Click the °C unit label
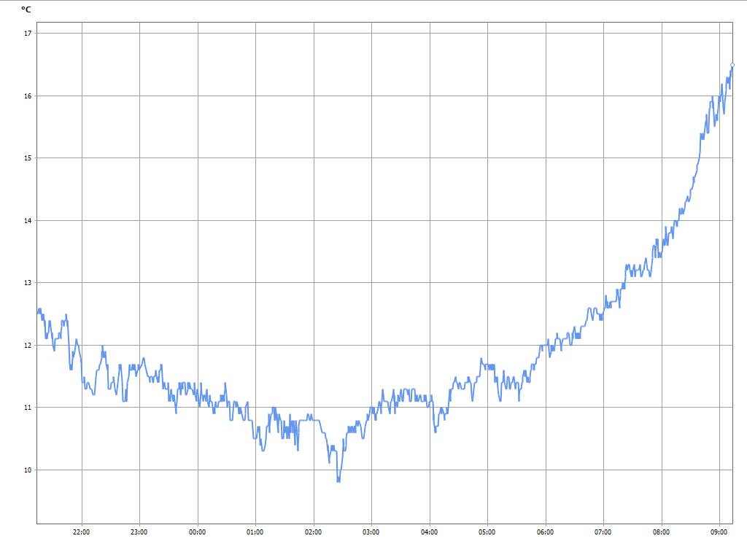 coord(26,9)
